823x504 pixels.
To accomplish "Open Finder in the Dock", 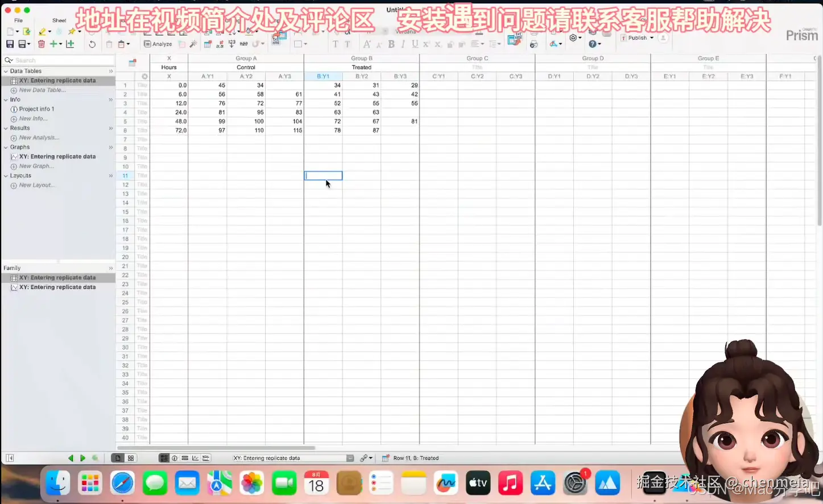I will [58, 483].
